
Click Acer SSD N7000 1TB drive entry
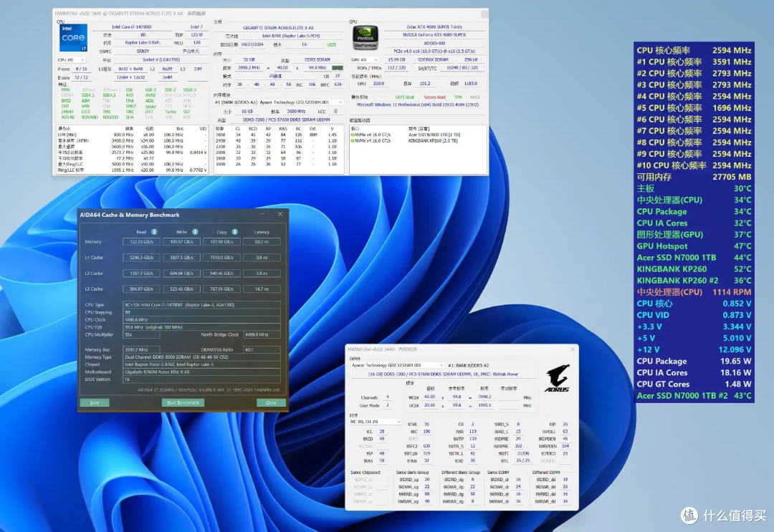434,135
